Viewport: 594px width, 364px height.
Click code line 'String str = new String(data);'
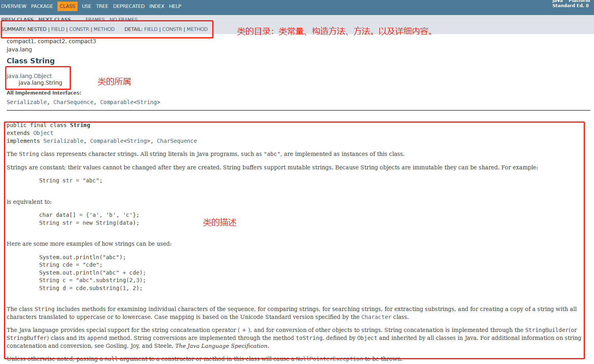[x=89, y=223]
